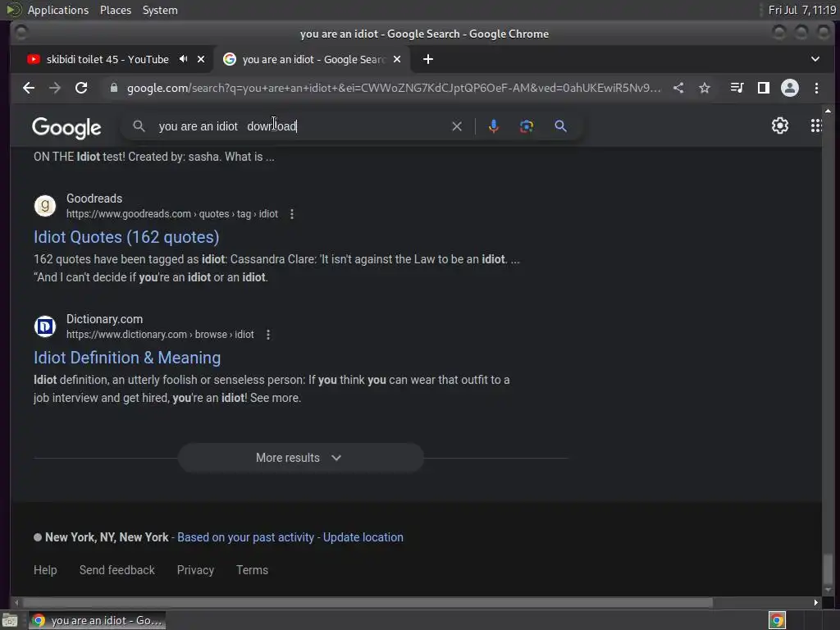This screenshot has height=630, width=840.
Task: Bookmark this page with the star icon
Action: [705, 88]
